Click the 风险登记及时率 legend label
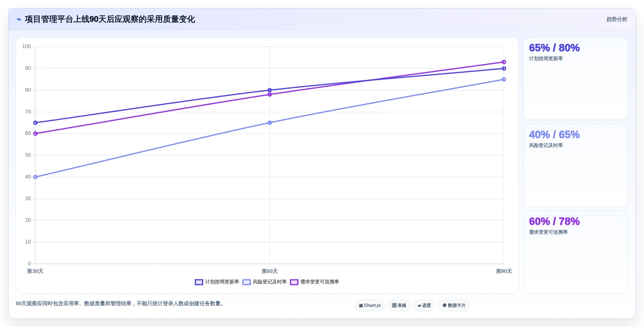 coord(270,282)
